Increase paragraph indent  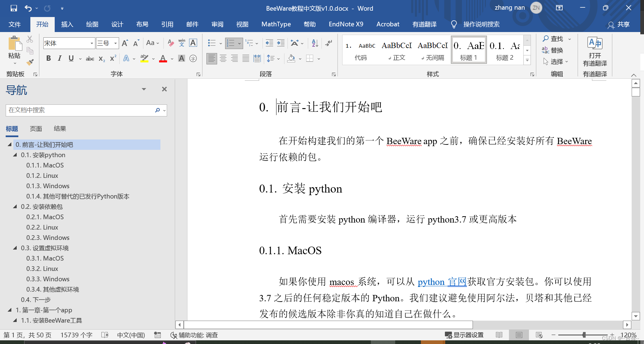point(281,43)
